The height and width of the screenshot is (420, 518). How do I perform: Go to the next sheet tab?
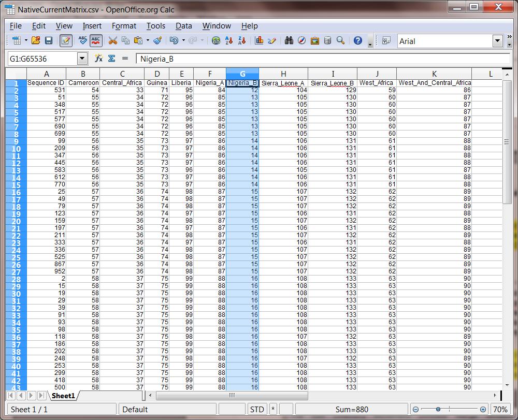32,396
